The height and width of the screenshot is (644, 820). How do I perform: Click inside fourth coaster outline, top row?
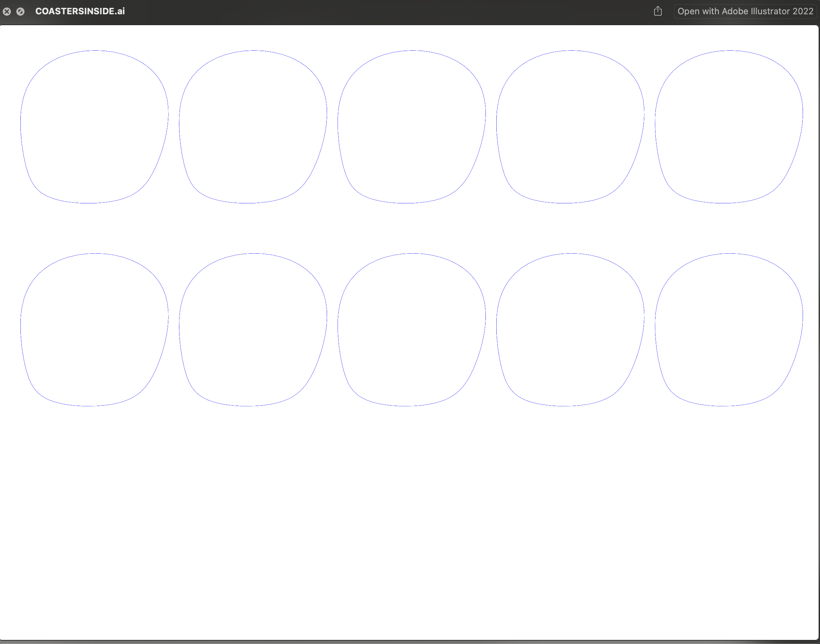tap(570, 126)
